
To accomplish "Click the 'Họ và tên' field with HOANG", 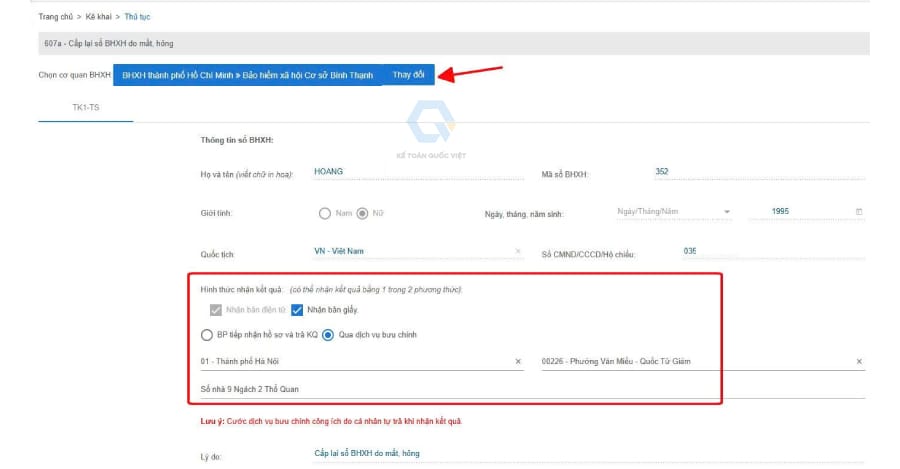I will [418, 172].
